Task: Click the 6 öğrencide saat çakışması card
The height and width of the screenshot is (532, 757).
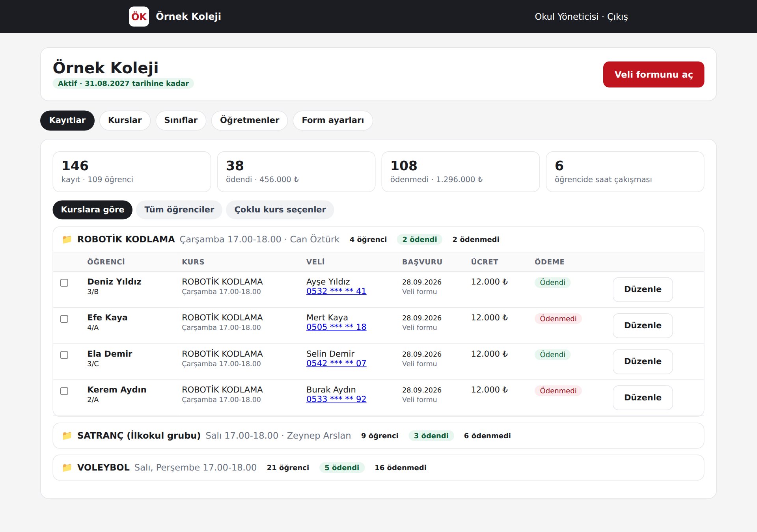Action: (x=625, y=172)
